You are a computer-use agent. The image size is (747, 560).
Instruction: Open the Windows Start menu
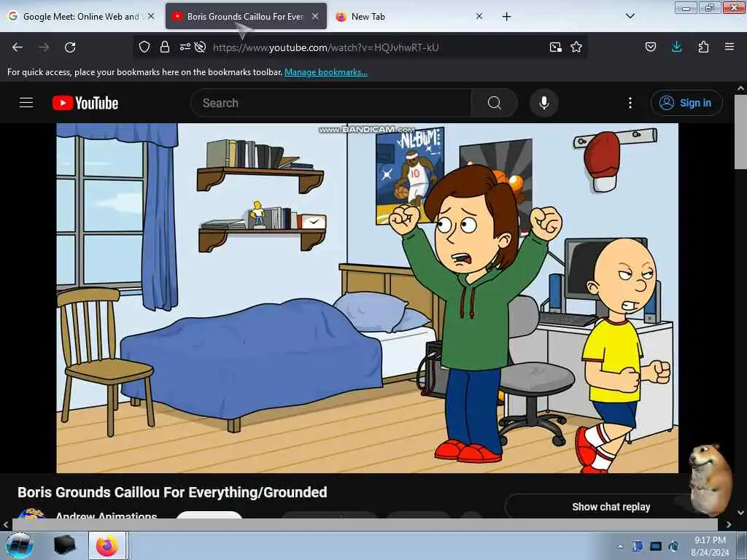(19, 545)
